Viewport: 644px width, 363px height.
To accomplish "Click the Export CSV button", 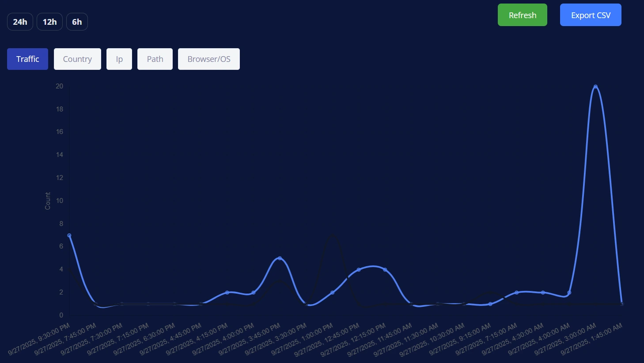I will coord(591,15).
